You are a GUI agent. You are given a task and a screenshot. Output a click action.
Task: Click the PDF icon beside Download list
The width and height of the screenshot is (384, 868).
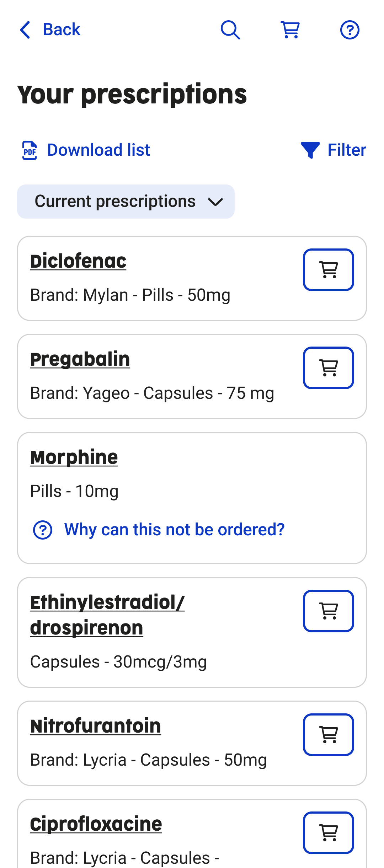point(30,150)
